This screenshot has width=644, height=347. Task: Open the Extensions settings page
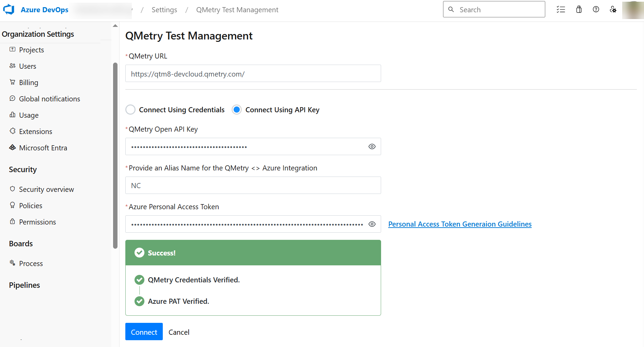[x=35, y=131]
